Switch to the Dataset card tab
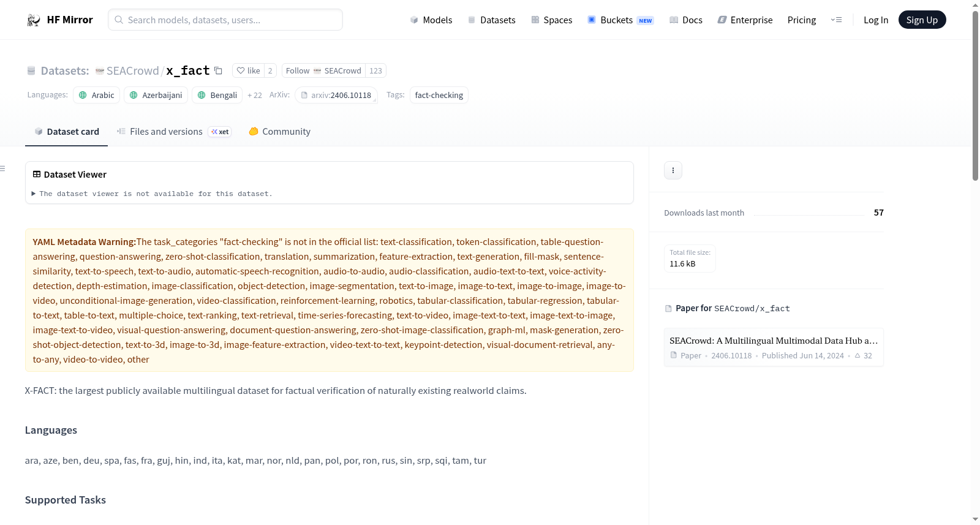The width and height of the screenshot is (980, 525). pos(67,132)
